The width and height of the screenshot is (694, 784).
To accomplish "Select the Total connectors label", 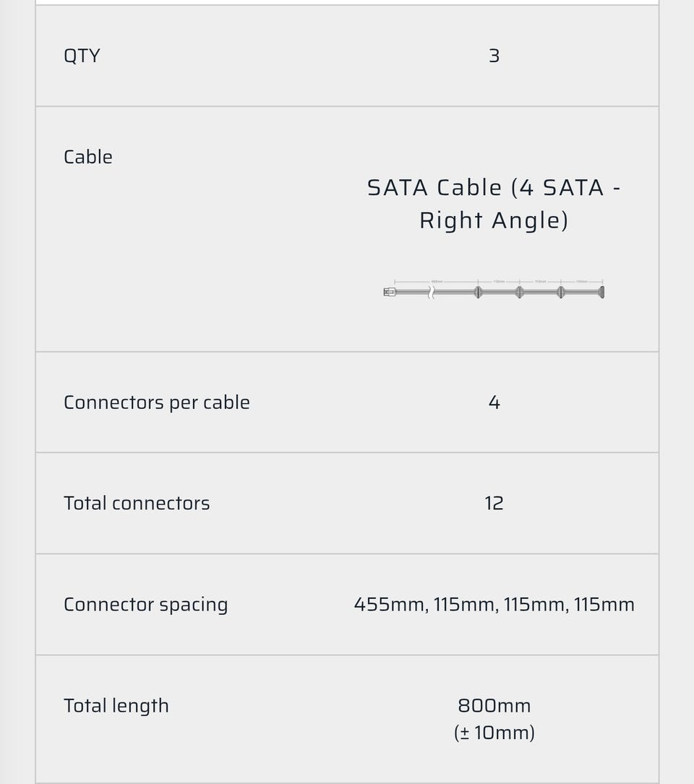I will [137, 504].
